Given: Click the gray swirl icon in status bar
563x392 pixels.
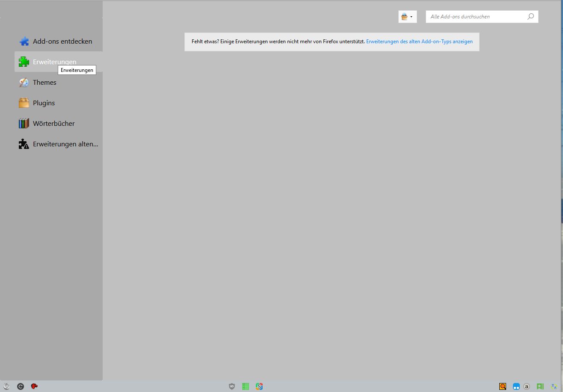Looking at the screenshot, I should pos(6,386).
